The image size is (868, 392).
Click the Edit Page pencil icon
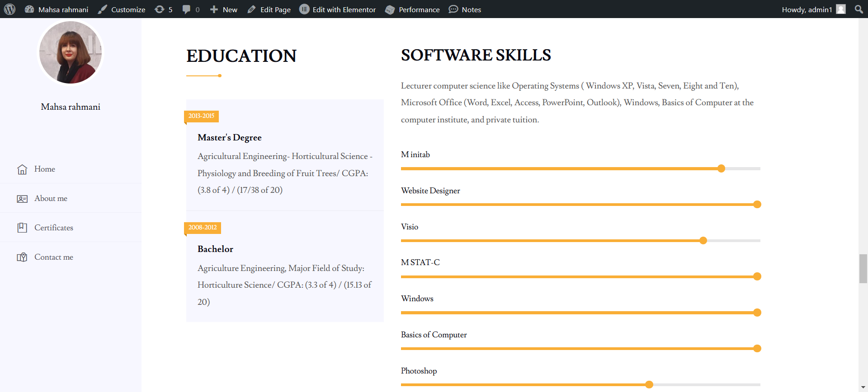tap(251, 9)
